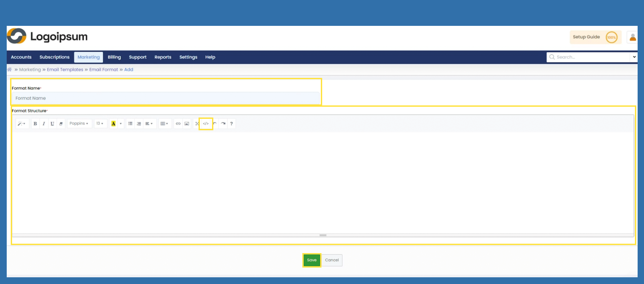The height and width of the screenshot is (284, 644).
Task: Insert an ordered numbered list
Action: (x=139, y=124)
